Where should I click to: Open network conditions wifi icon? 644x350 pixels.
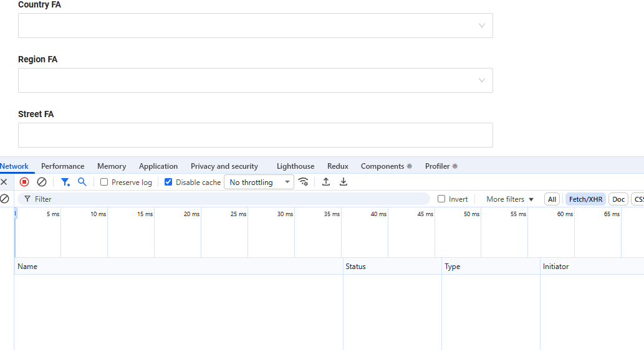[304, 182]
